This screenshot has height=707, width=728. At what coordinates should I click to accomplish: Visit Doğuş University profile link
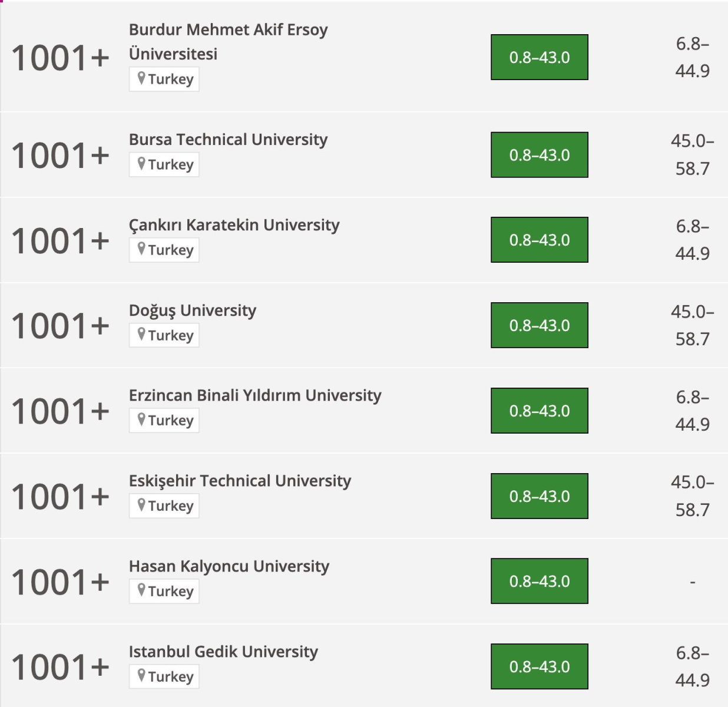point(193,310)
